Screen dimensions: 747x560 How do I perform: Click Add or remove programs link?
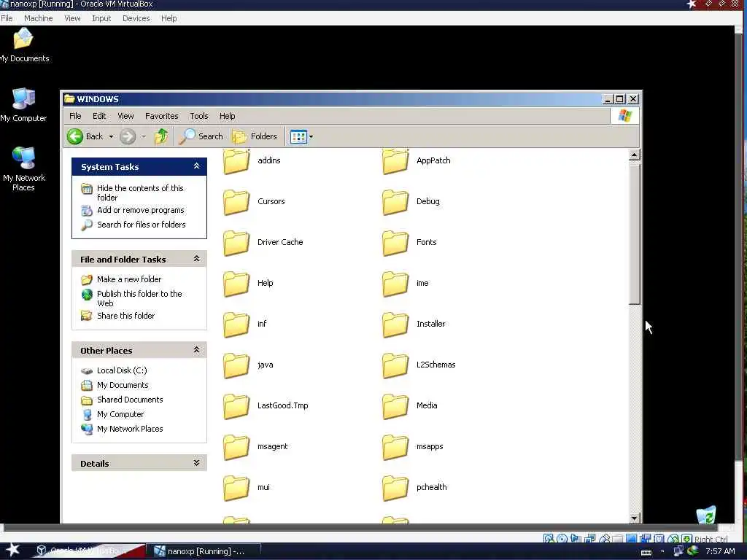point(141,210)
